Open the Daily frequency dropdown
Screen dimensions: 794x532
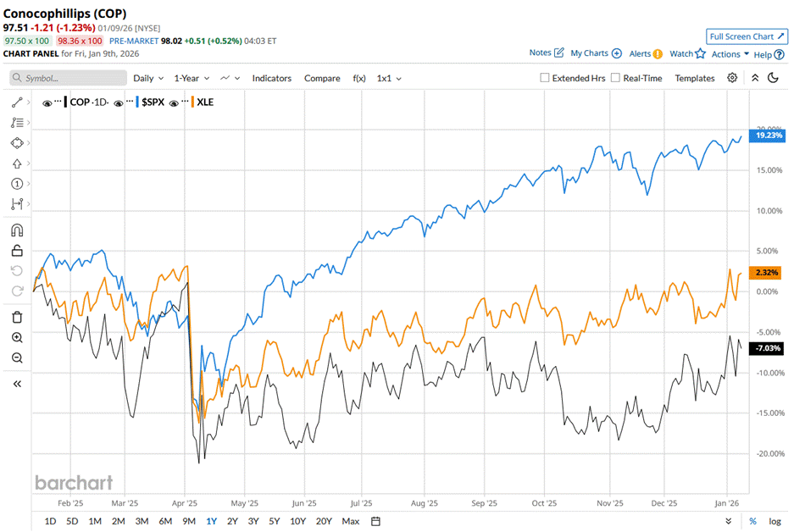point(148,78)
